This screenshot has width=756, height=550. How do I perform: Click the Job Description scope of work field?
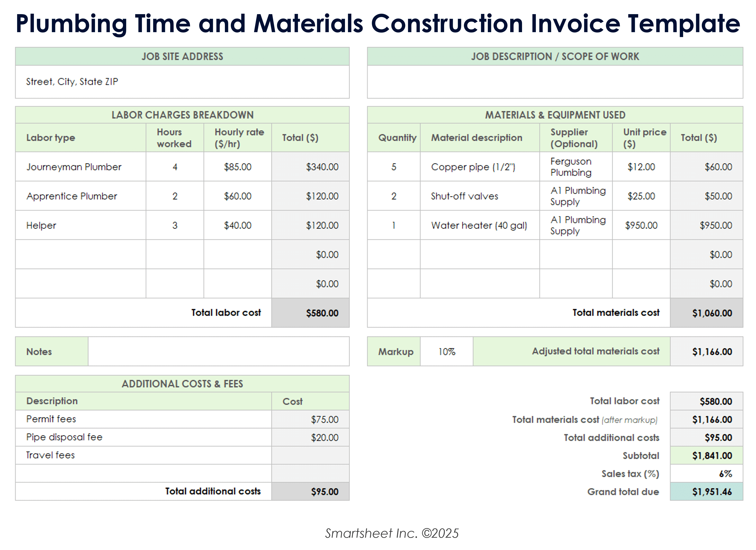[555, 82]
